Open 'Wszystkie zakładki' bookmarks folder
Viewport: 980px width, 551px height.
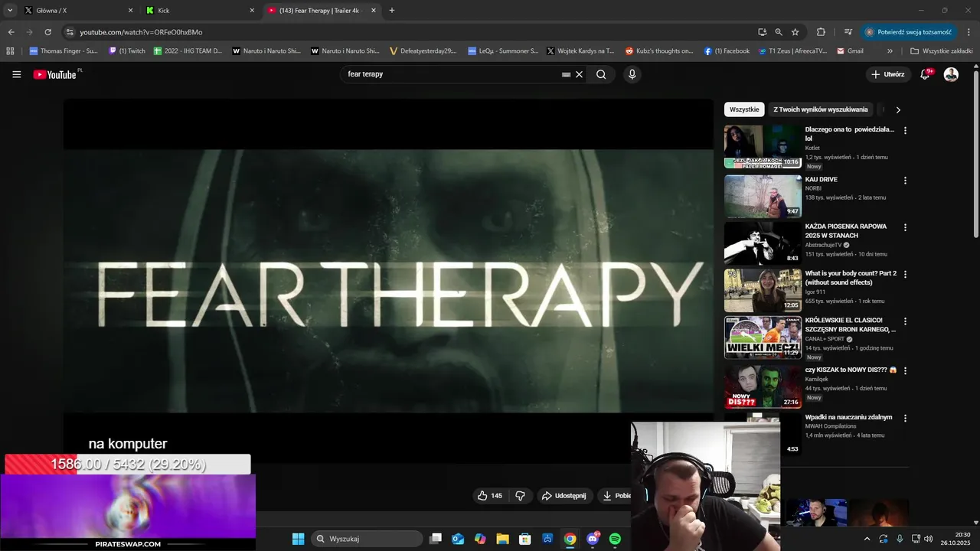click(x=941, y=51)
